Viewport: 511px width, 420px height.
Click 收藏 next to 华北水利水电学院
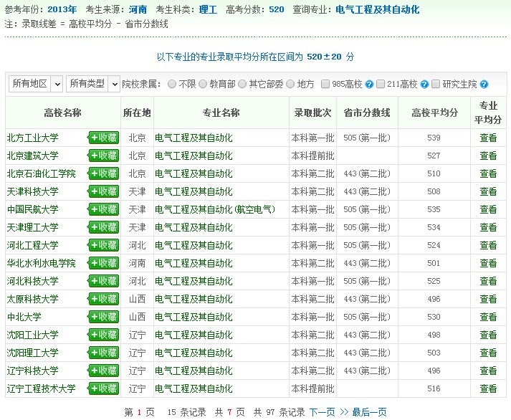pyautogui.click(x=103, y=263)
